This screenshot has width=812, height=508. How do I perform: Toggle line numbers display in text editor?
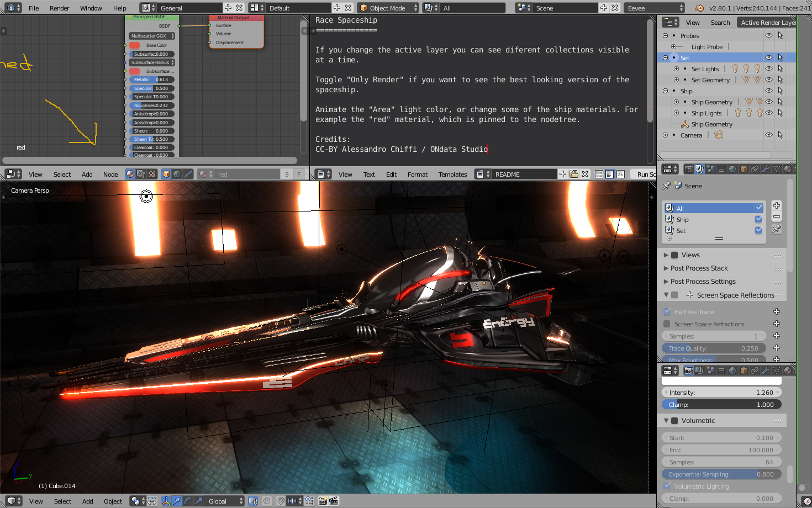[599, 174]
